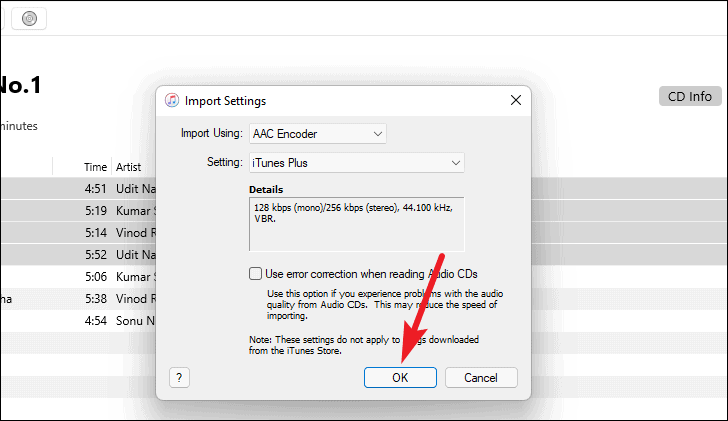Click the Details bitrate text box
This screenshot has width=728, height=421.
(357, 224)
